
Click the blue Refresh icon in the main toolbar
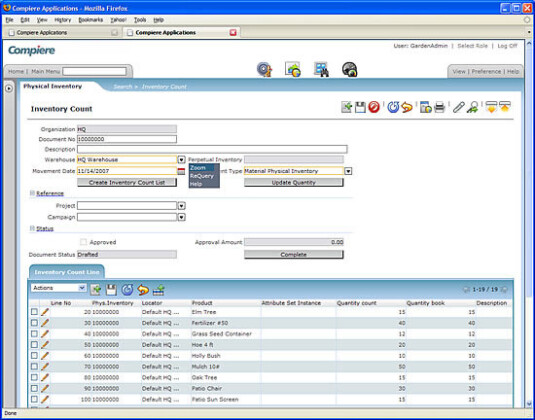[x=393, y=107]
